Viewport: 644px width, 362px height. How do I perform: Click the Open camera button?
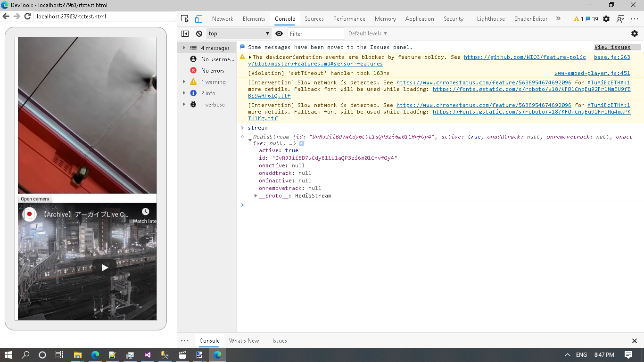pyautogui.click(x=34, y=198)
